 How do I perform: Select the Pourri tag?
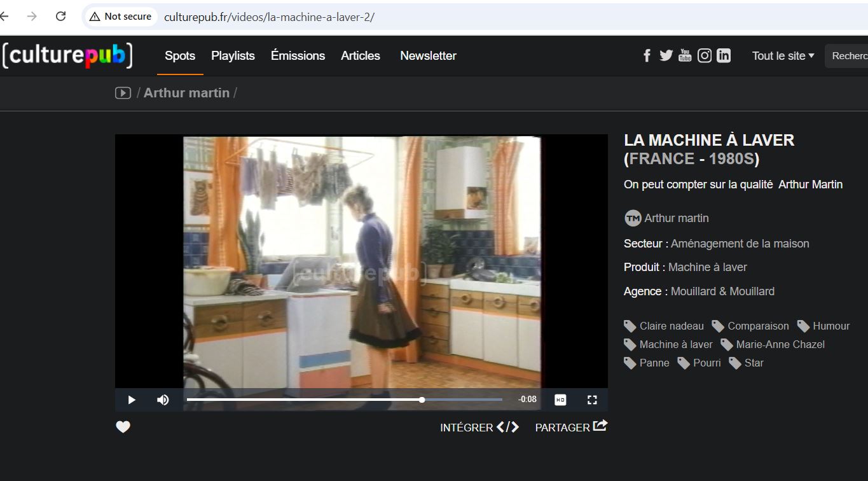click(x=699, y=363)
